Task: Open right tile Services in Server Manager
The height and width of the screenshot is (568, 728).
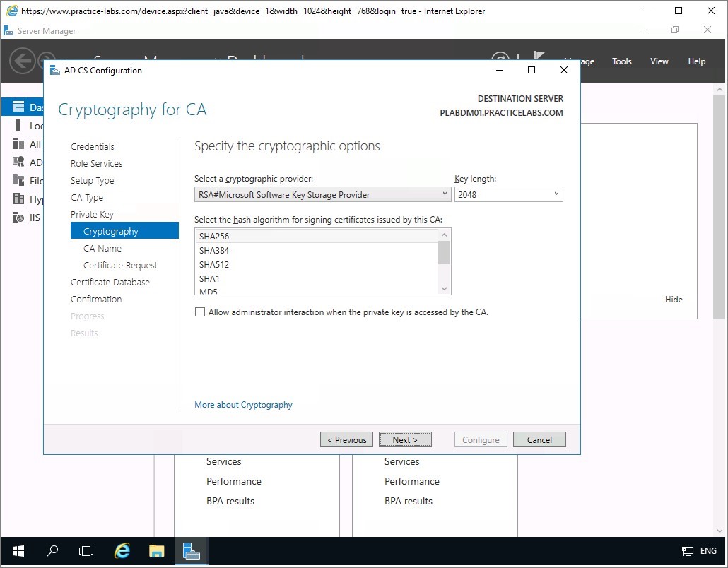Action: click(401, 461)
